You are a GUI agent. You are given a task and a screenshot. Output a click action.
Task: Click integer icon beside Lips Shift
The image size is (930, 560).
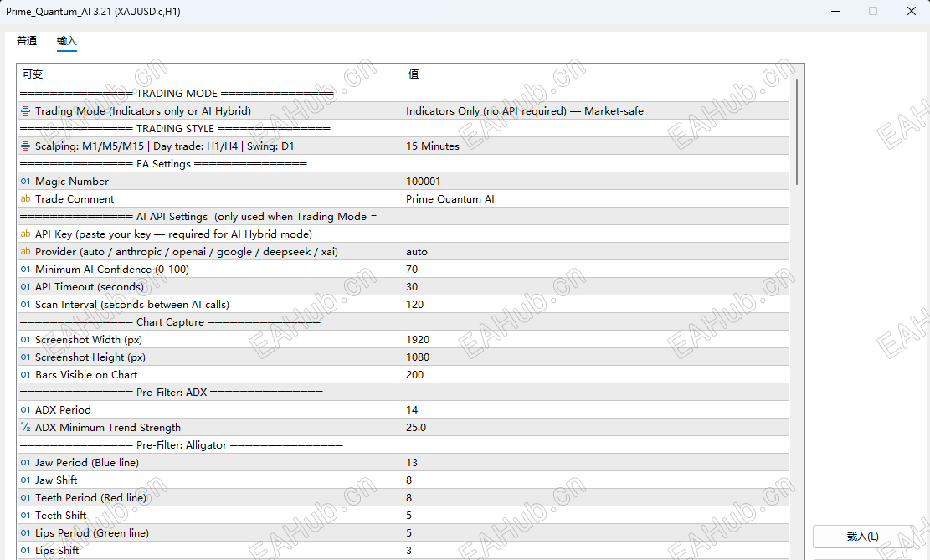tap(25, 551)
